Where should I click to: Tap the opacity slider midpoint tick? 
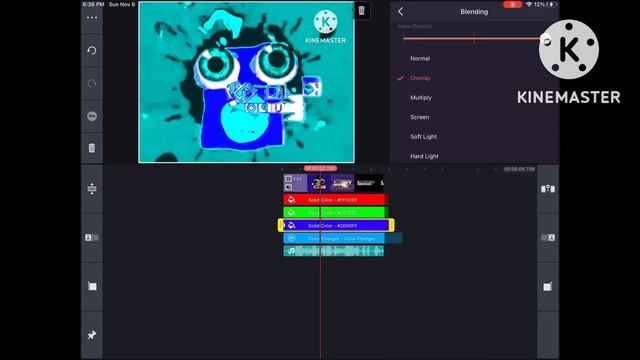pyautogui.click(x=474, y=39)
